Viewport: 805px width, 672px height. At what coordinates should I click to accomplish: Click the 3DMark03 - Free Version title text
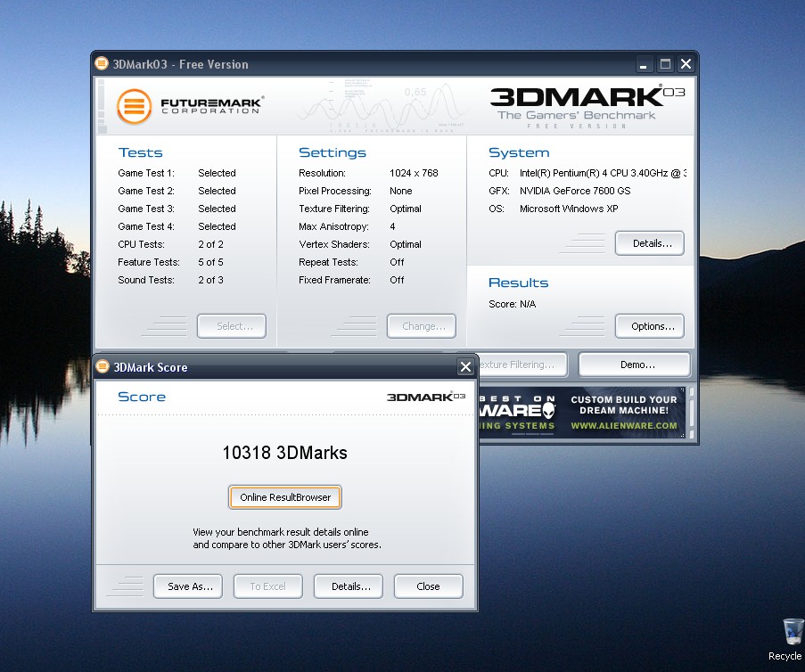tap(180, 64)
